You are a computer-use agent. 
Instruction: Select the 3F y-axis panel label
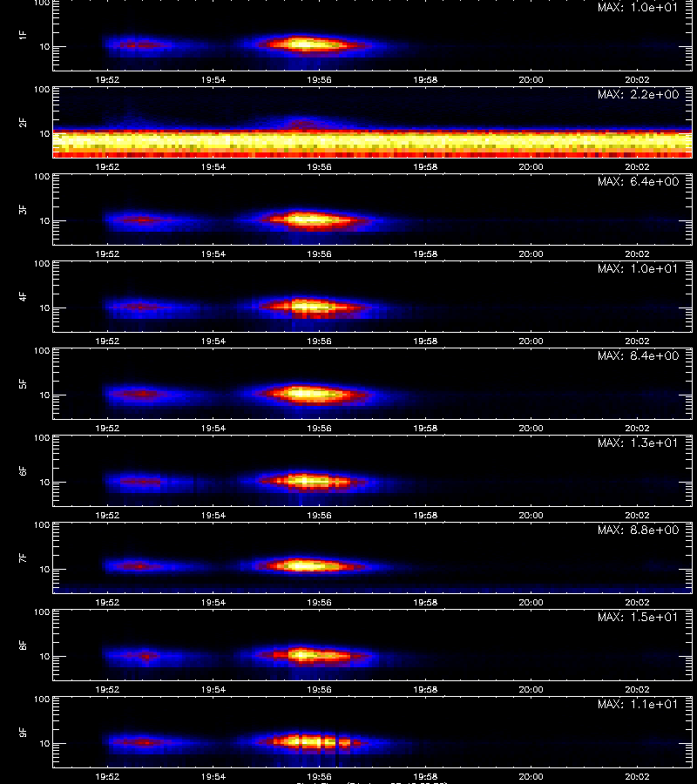[23, 209]
